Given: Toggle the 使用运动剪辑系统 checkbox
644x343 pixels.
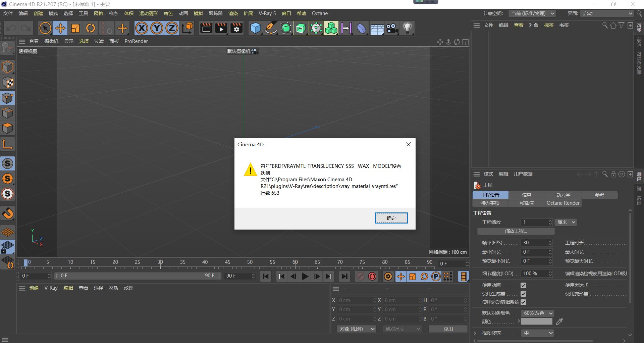Looking at the screenshot, I should [x=523, y=302].
